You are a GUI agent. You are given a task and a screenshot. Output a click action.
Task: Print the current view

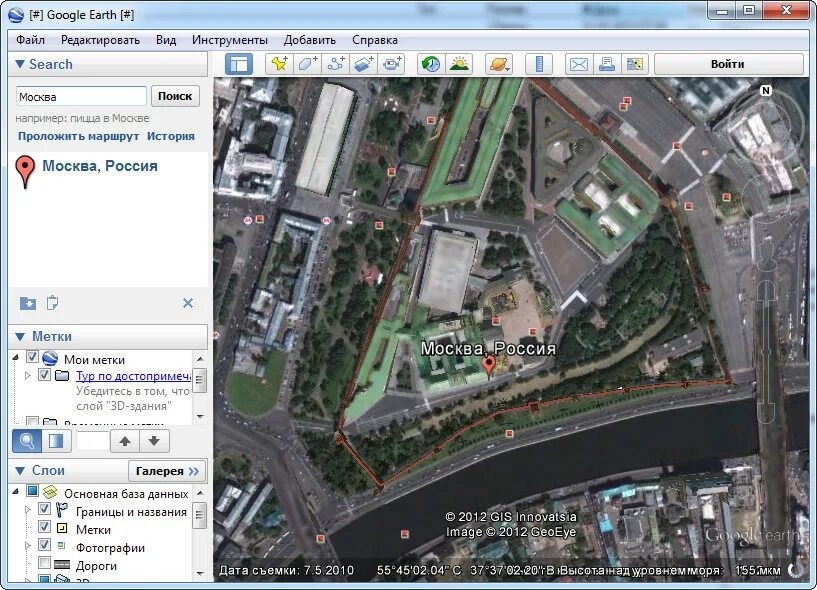(606, 64)
